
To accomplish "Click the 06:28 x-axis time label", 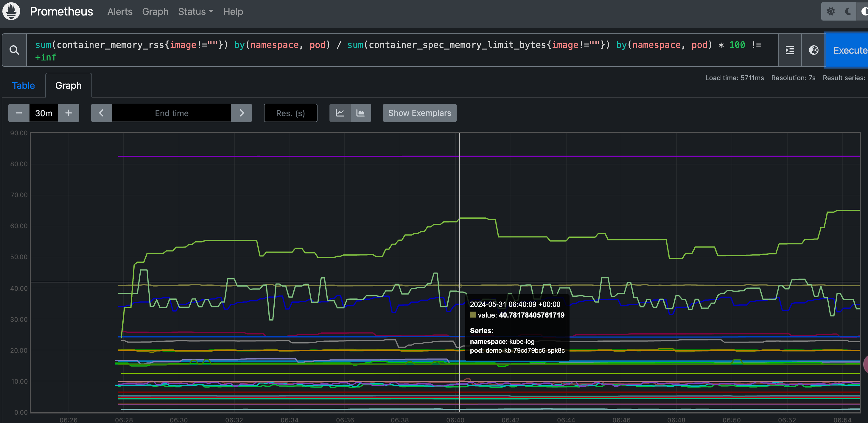I will pyautogui.click(x=124, y=420).
